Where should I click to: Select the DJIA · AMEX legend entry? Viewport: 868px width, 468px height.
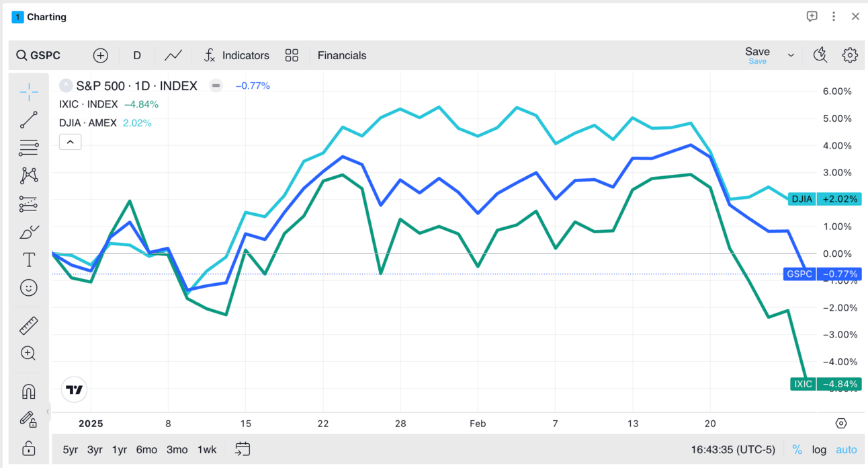(88, 123)
